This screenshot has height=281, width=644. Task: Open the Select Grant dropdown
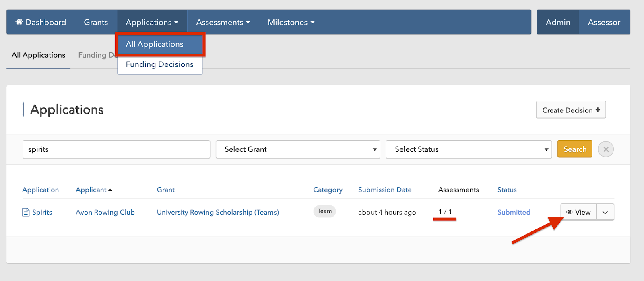(298, 149)
